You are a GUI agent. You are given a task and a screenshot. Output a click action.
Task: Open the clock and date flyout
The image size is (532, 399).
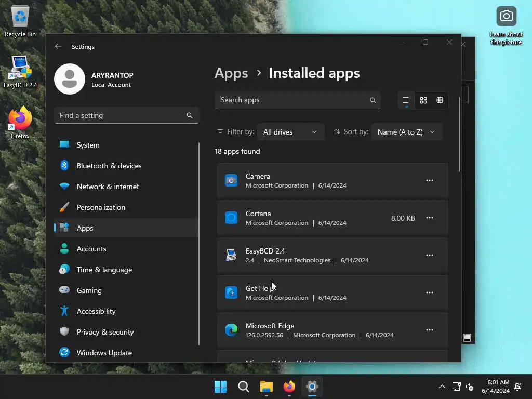496,387
